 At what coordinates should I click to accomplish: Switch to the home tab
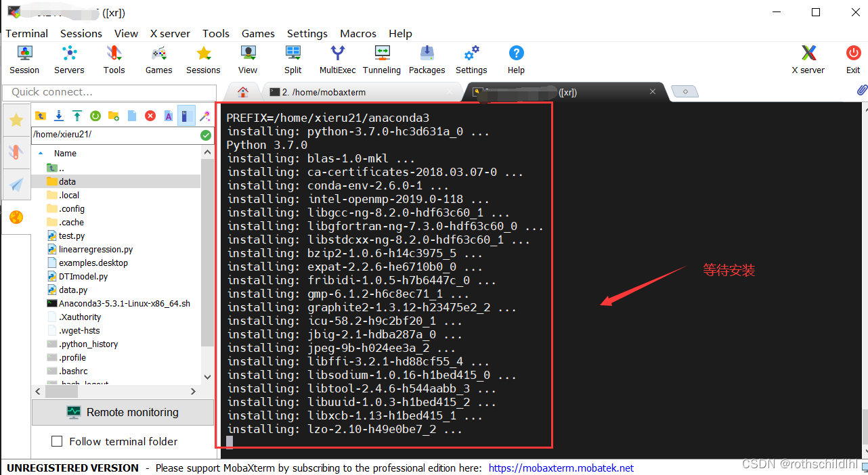pos(243,92)
